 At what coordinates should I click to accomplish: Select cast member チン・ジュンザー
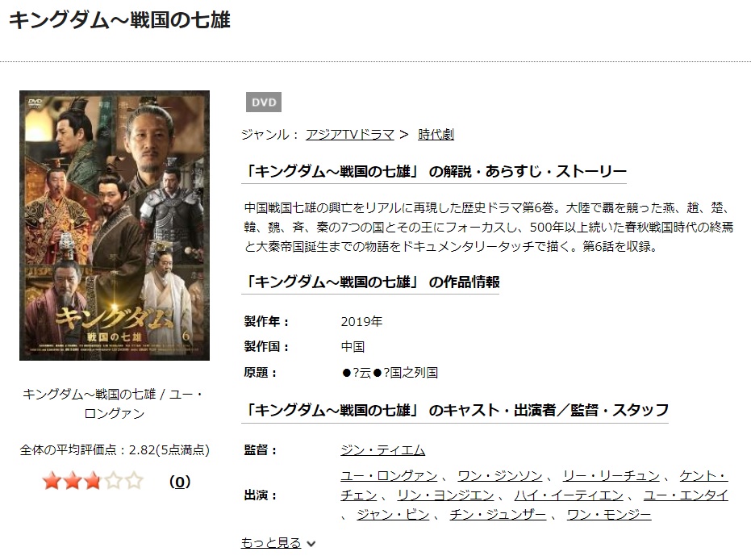(x=498, y=515)
